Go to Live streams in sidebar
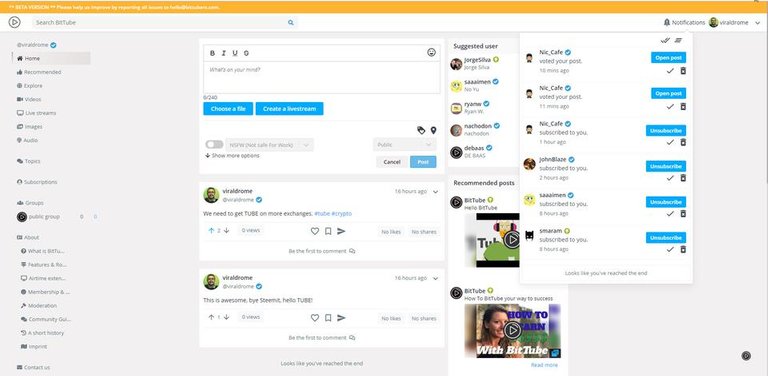This screenshot has height=376, width=768. pos(37,113)
